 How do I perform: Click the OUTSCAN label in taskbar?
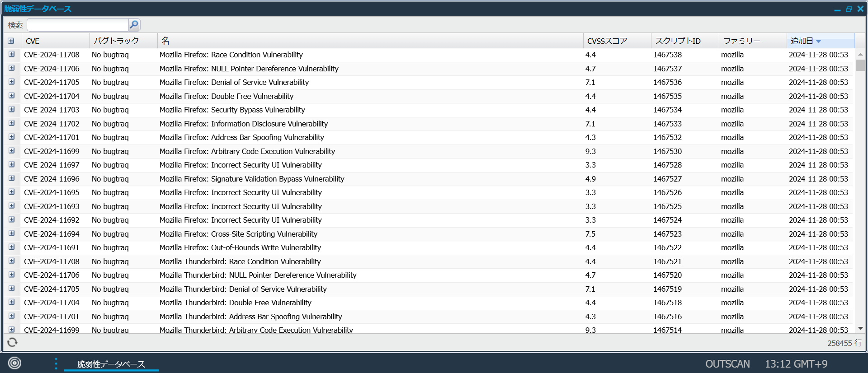[727, 364]
